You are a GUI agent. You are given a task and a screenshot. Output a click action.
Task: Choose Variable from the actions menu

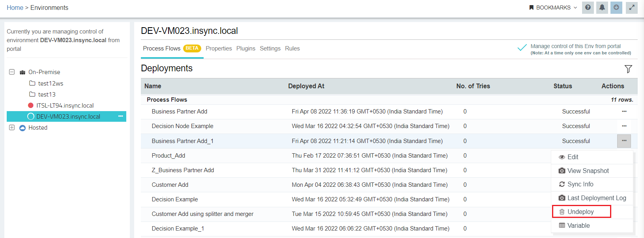point(592,226)
